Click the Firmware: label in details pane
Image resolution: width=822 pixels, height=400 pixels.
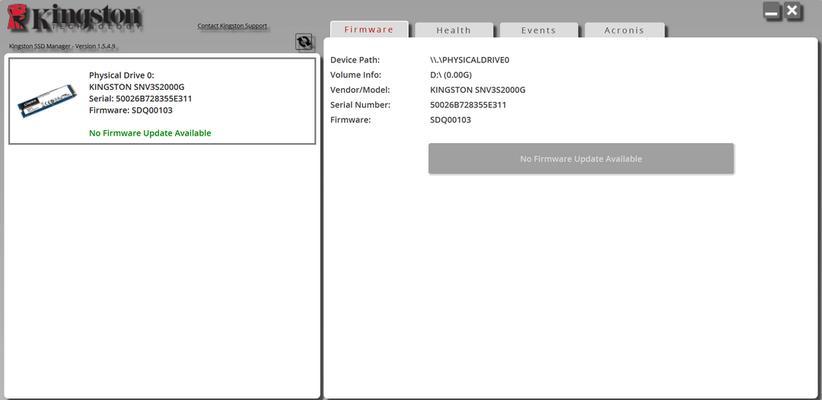[x=350, y=120]
